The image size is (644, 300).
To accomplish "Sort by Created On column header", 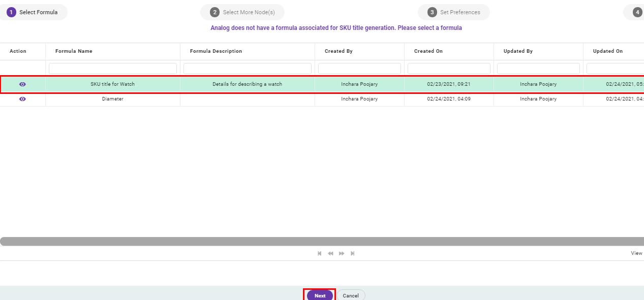I will [428, 51].
